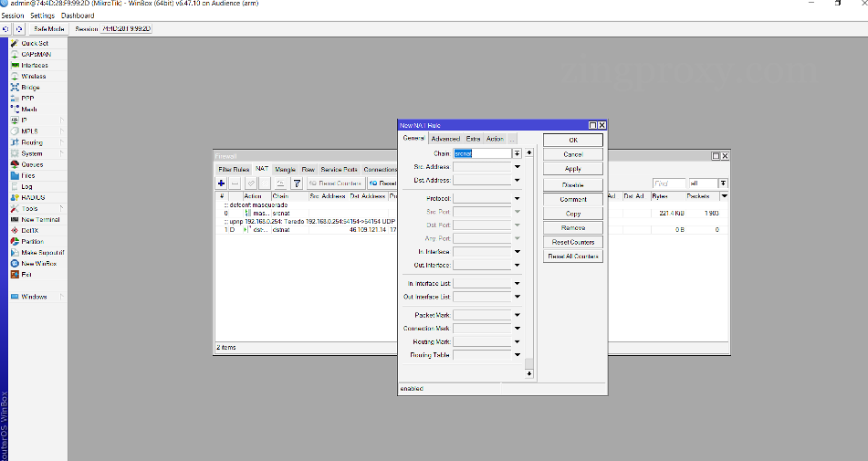Open the Bridge section
This screenshot has height=461, width=868.
[x=30, y=88]
